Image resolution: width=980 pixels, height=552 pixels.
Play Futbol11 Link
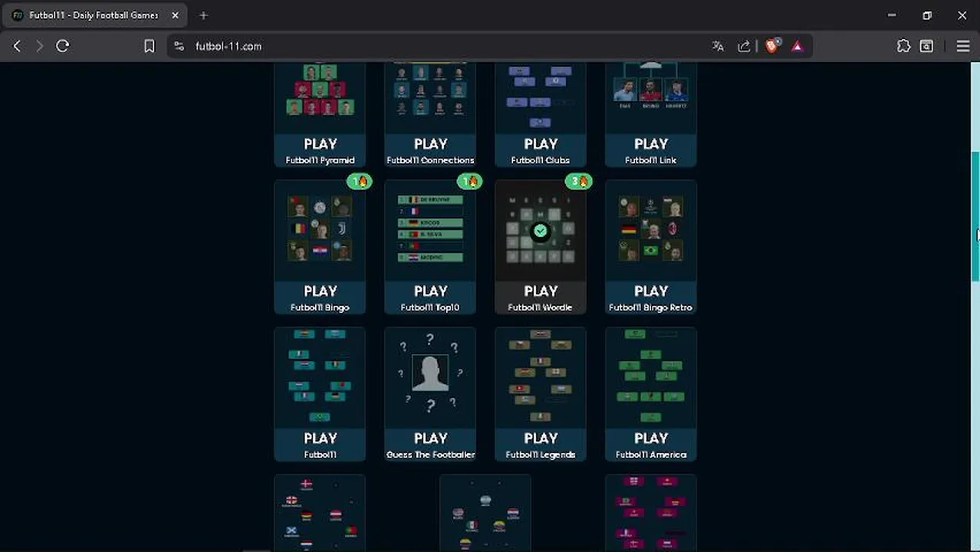(651, 143)
